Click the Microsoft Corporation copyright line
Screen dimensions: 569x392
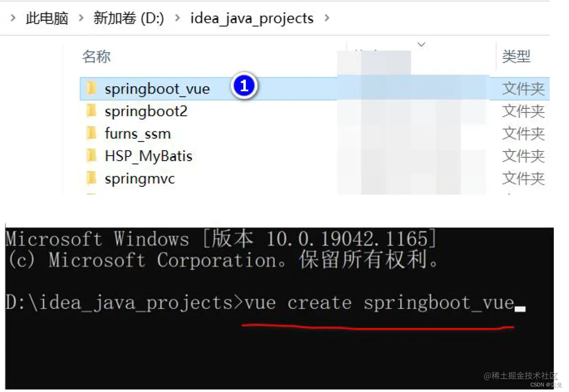pos(223,260)
